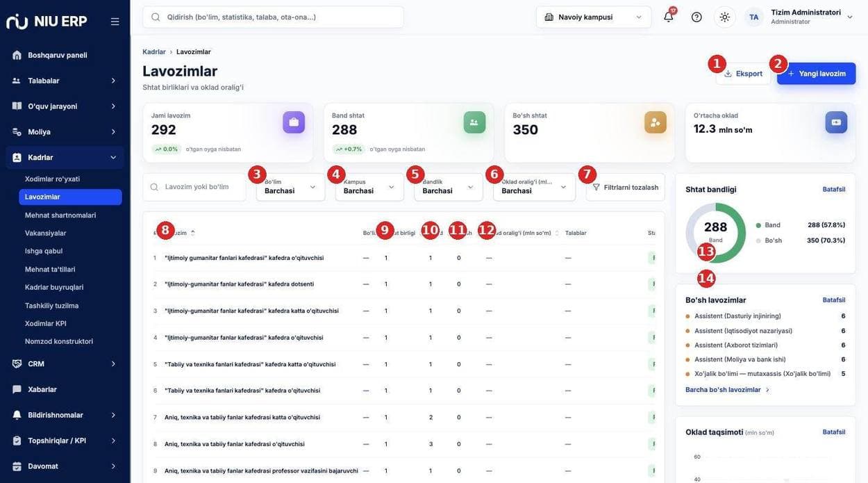Image resolution: width=868 pixels, height=483 pixels.
Task: Click the green people icon on Band shtat card
Action: 474,122
